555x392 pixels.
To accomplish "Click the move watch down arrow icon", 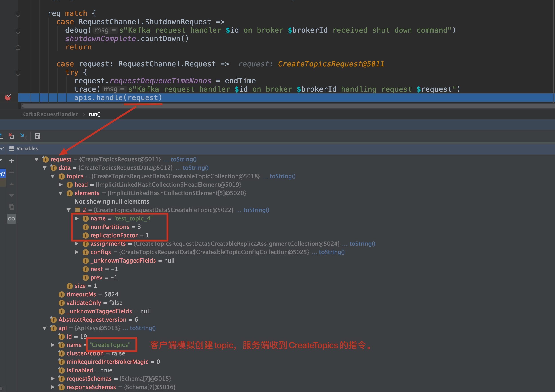I will (x=11, y=195).
